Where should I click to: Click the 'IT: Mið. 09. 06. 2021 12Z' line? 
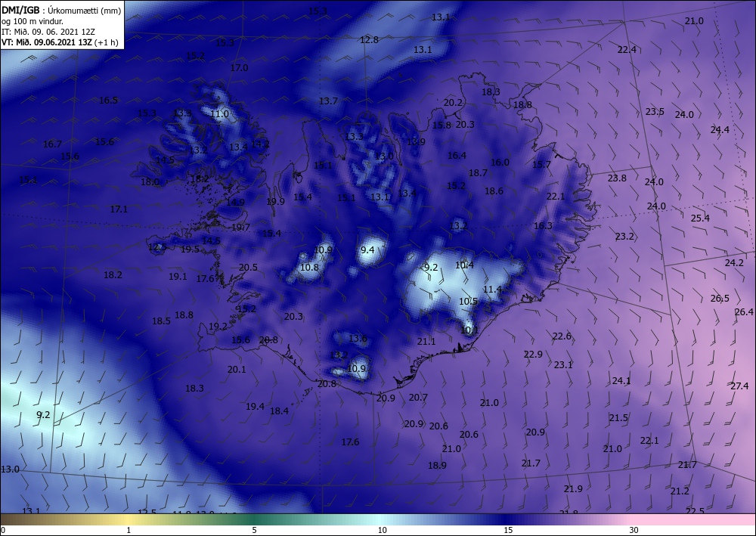[48, 32]
